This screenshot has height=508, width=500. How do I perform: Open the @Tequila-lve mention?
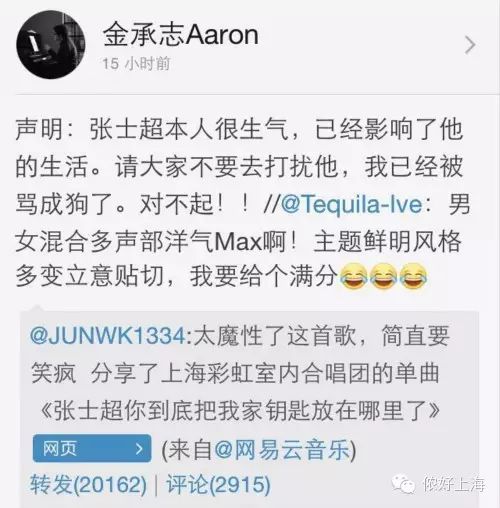[351, 204]
